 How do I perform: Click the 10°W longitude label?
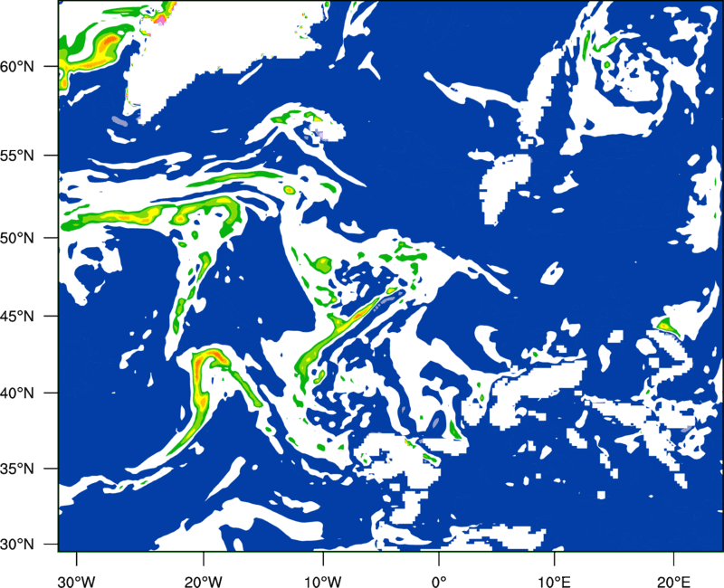tap(323, 582)
